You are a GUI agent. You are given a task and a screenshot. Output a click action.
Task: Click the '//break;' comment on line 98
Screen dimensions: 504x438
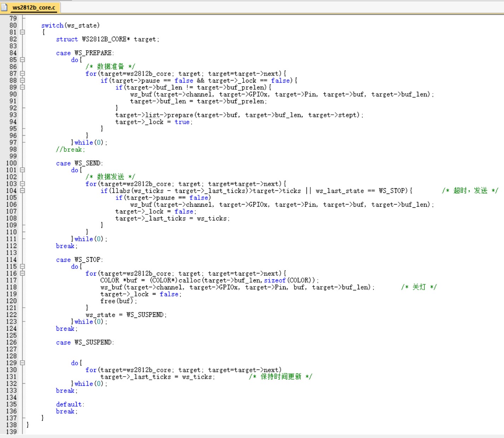point(70,149)
